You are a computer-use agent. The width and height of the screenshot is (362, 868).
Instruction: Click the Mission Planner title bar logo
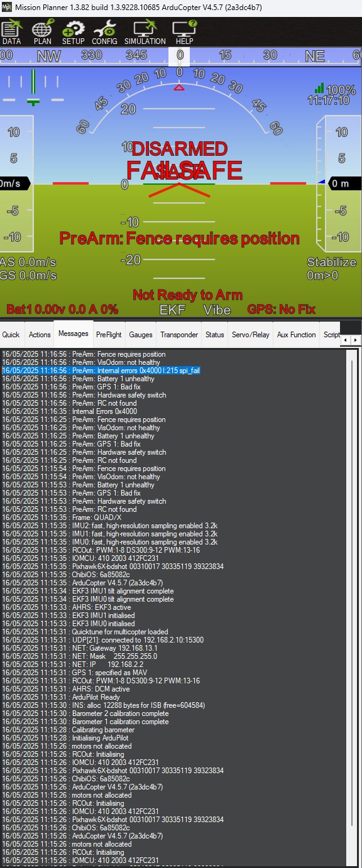[x=7, y=8]
